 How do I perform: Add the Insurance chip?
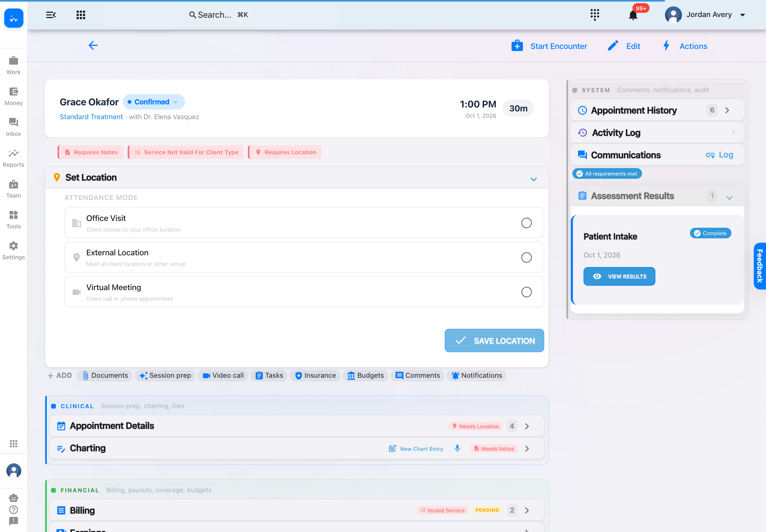315,375
